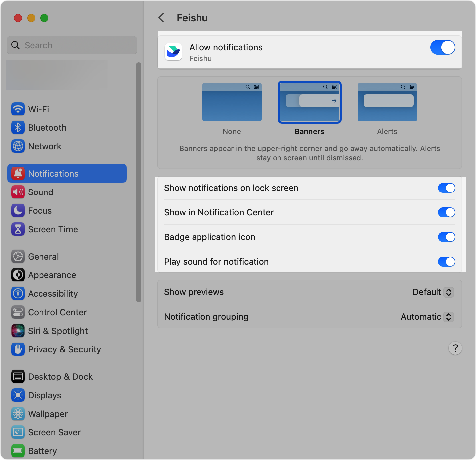Viewport: 476px width, 460px height.
Task: Select Notifications in the sidebar
Action: [53, 173]
